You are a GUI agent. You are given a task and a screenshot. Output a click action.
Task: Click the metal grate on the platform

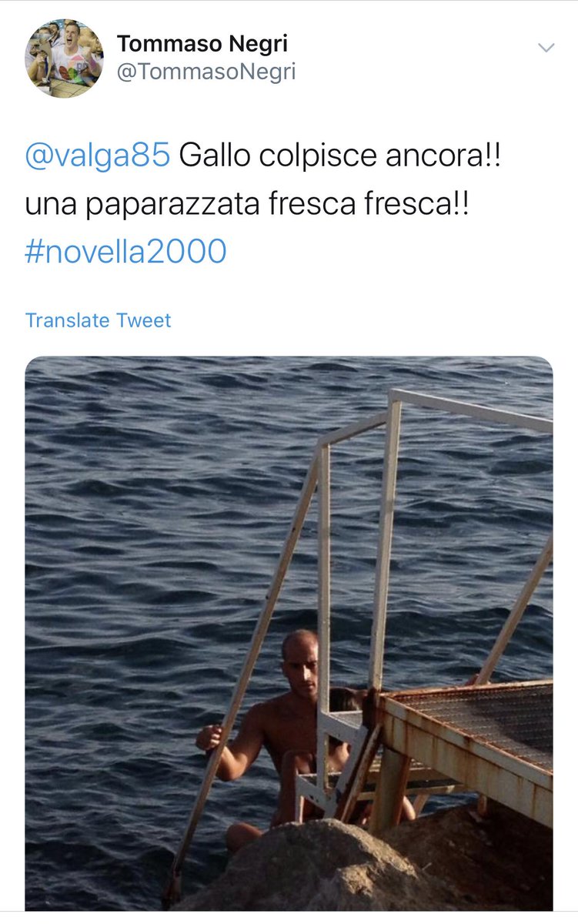pyautogui.click(x=485, y=720)
